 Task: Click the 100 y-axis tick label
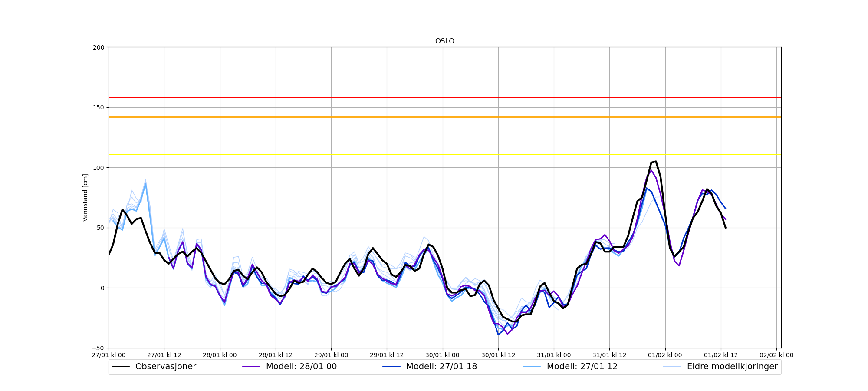99,168
